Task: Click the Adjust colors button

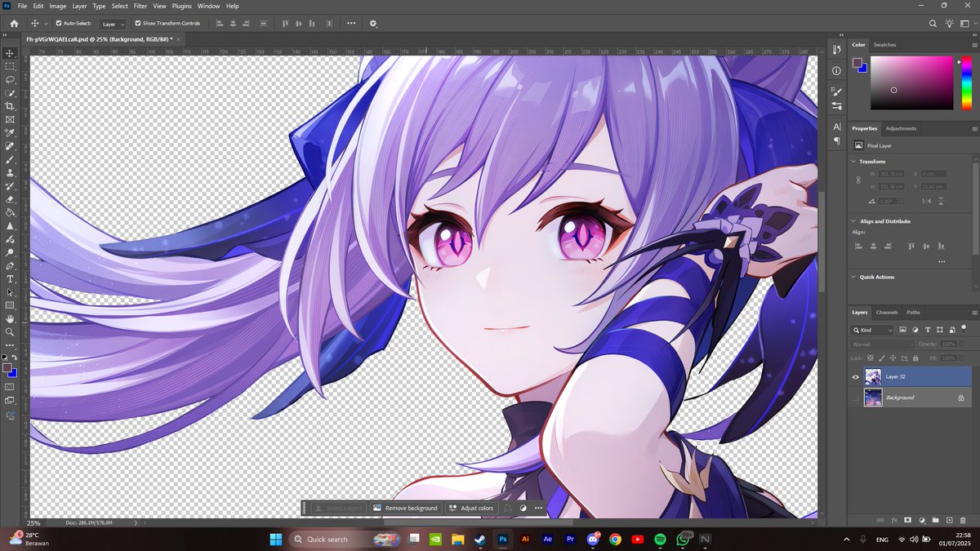Action: click(470, 508)
